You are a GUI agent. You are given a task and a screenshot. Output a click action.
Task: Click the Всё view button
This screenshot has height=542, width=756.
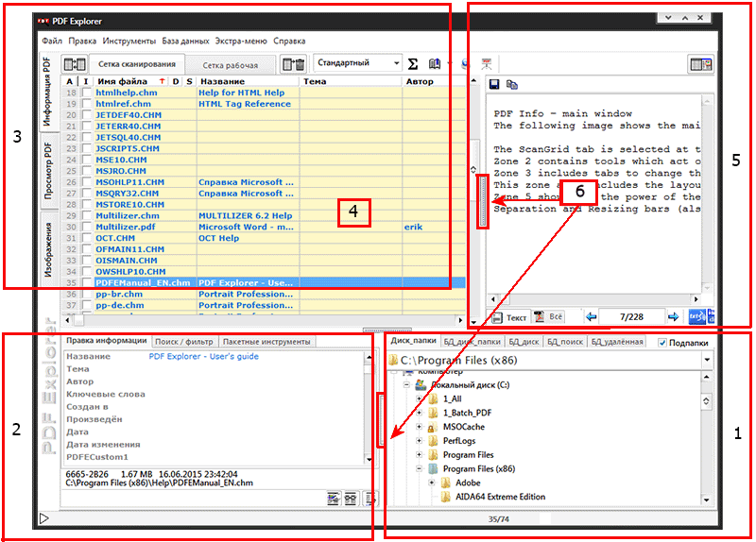(x=549, y=316)
